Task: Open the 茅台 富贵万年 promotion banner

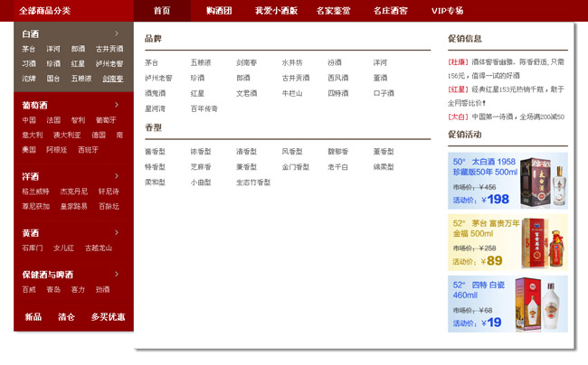Action: tap(507, 242)
